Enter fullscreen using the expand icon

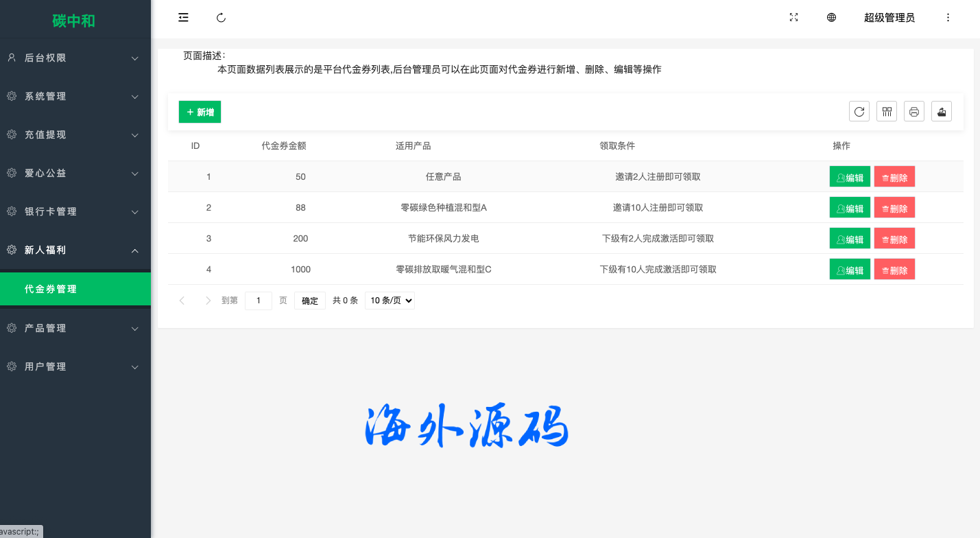793,18
